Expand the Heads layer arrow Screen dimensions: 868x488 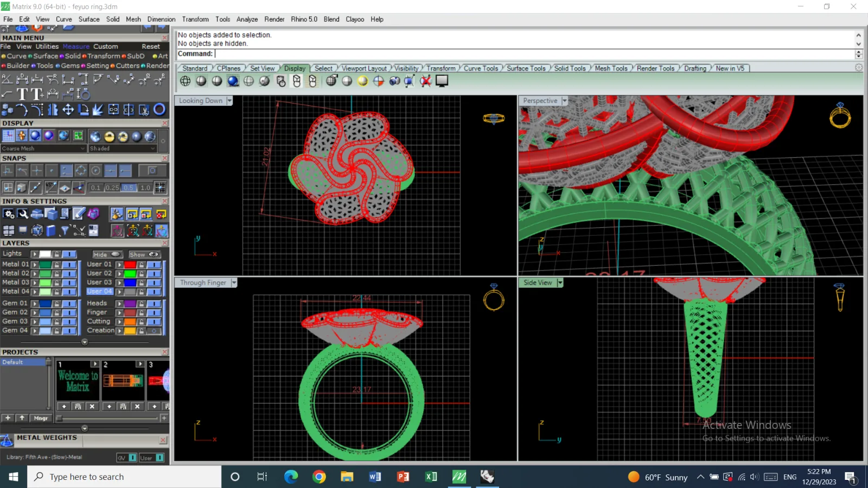[119, 304]
